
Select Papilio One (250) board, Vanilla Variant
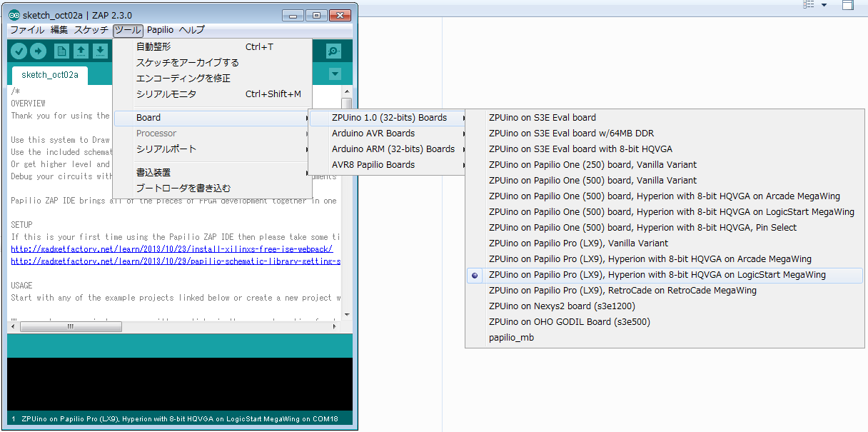(665, 165)
